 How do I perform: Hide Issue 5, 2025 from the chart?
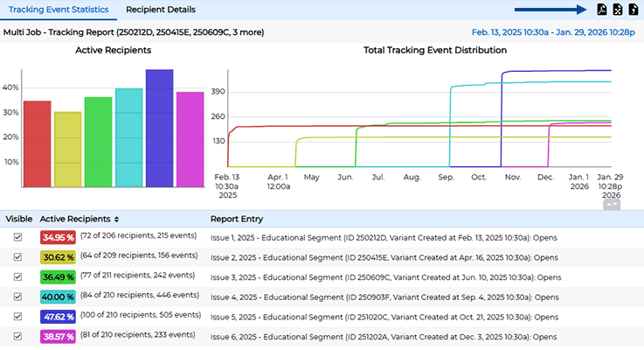click(x=18, y=315)
